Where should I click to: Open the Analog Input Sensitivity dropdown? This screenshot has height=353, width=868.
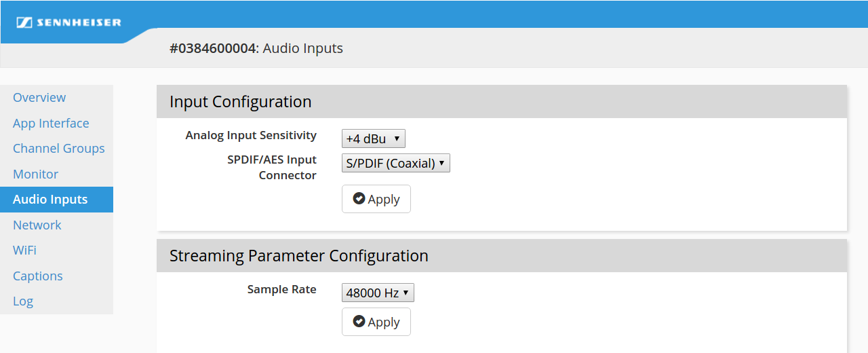[373, 138]
